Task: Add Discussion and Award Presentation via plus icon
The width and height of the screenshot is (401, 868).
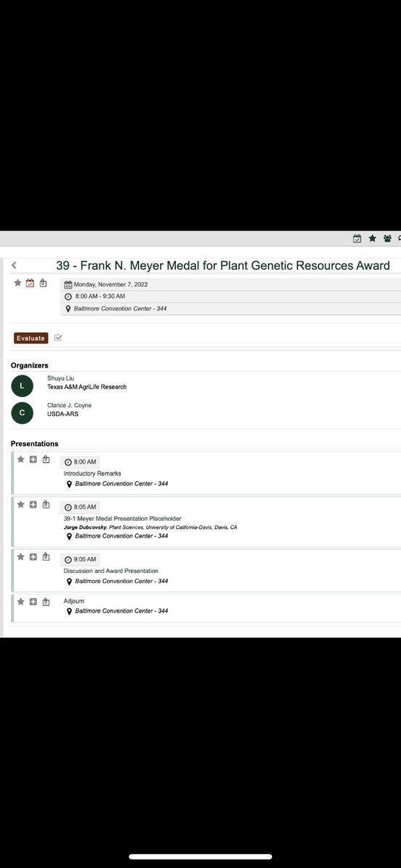Action: (33, 557)
